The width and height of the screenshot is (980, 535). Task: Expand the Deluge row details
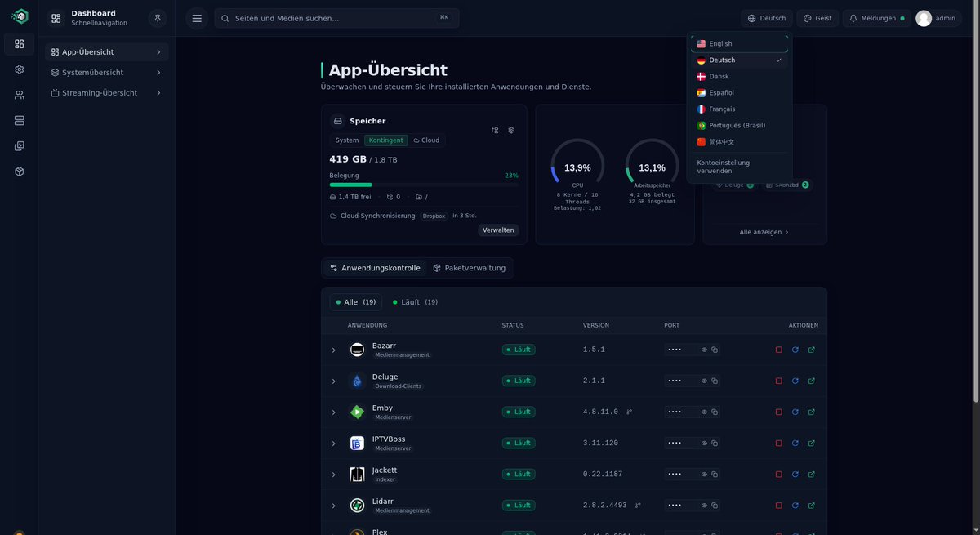tap(333, 381)
